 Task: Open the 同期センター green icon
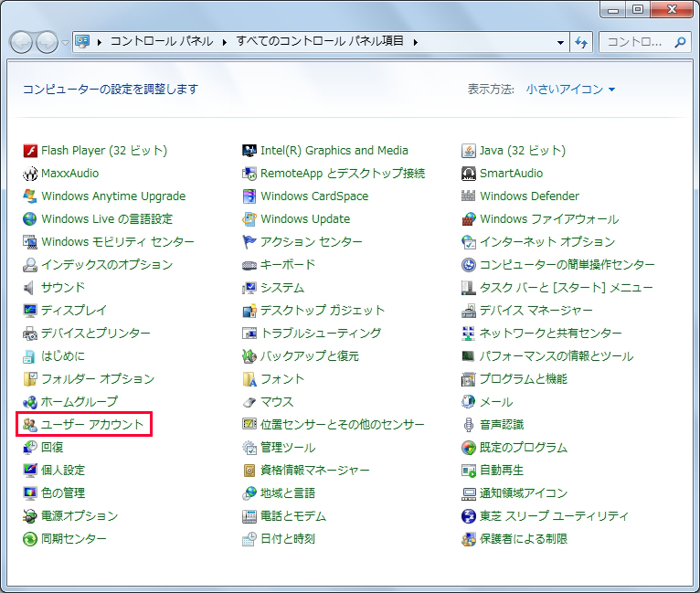30,539
